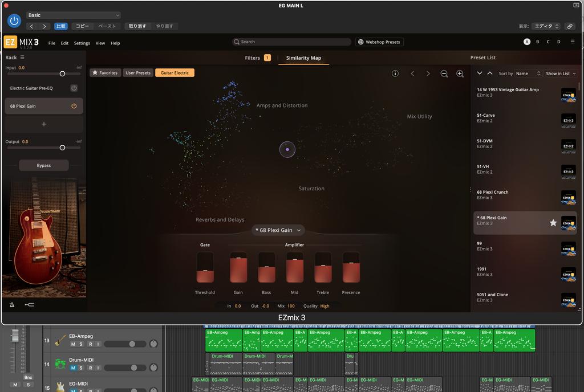Open the Basic preset dropdown
This screenshot has width=584, height=392.
pyautogui.click(x=74, y=15)
